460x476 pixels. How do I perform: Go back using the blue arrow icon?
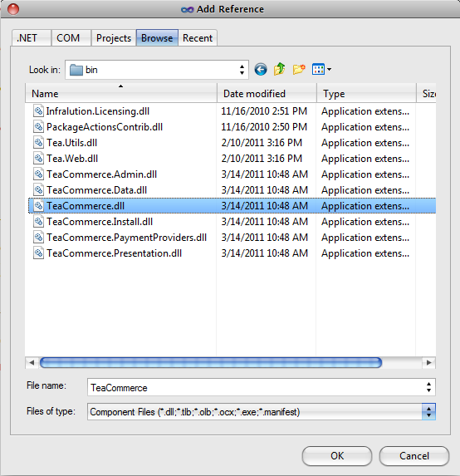point(261,70)
